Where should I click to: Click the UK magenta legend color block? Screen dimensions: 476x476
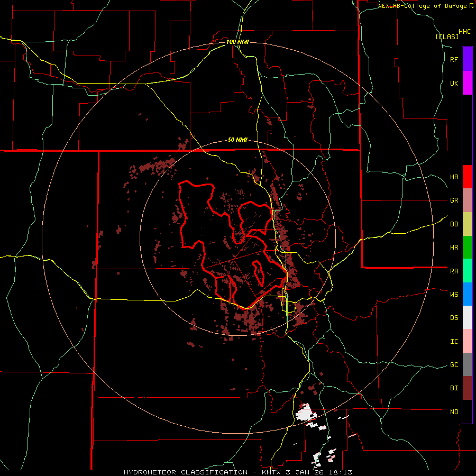[467, 83]
